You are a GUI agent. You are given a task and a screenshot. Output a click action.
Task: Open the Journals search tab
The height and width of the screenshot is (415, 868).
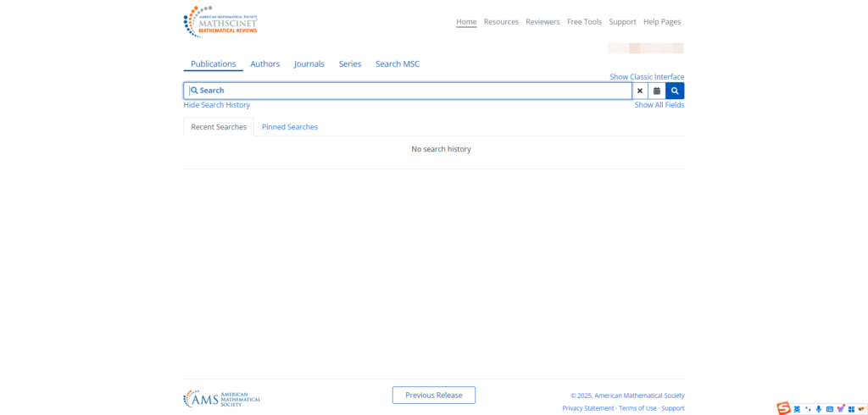pos(309,64)
